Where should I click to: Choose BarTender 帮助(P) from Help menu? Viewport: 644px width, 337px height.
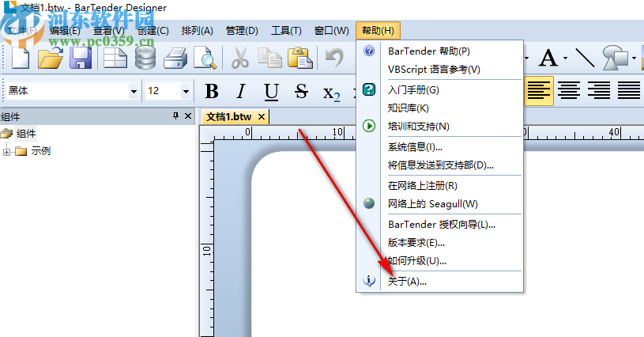pyautogui.click(x=440, y=51)
